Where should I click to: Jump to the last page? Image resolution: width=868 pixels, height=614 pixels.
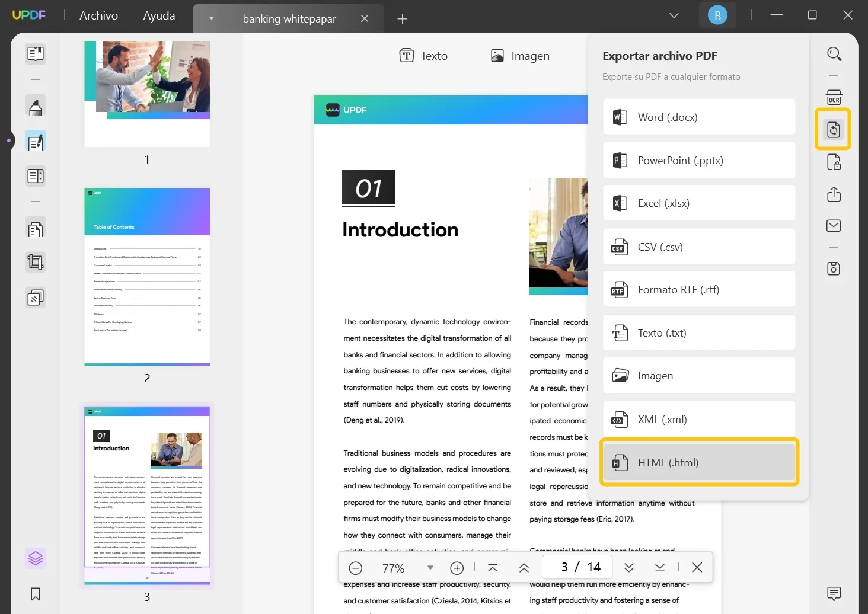coord(660,568)
